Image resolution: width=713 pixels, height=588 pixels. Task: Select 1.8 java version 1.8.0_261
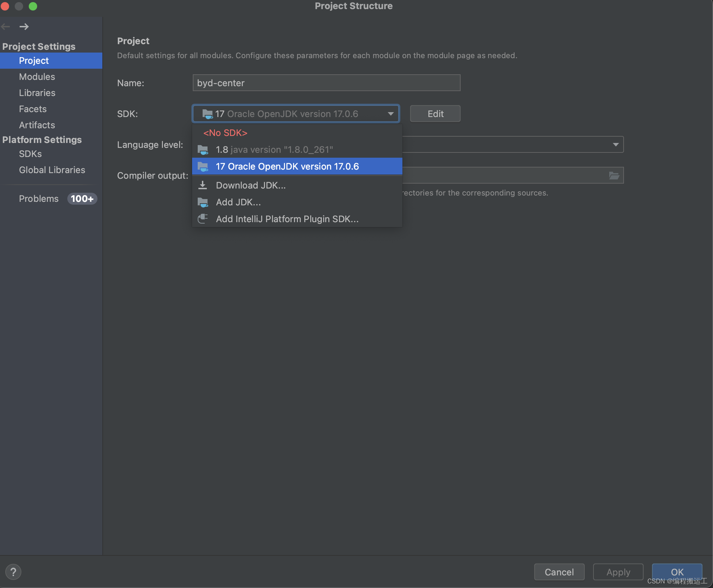pyautogui.click(x=274, y=150)
